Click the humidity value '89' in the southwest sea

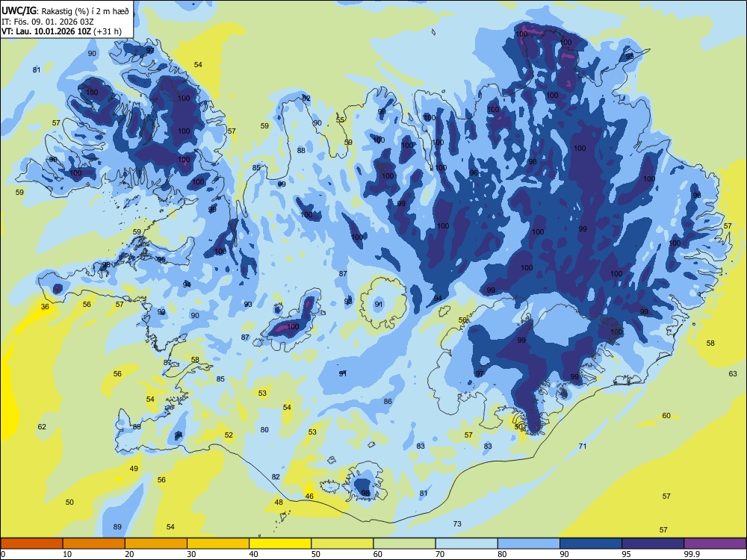[x=117, y=526]
